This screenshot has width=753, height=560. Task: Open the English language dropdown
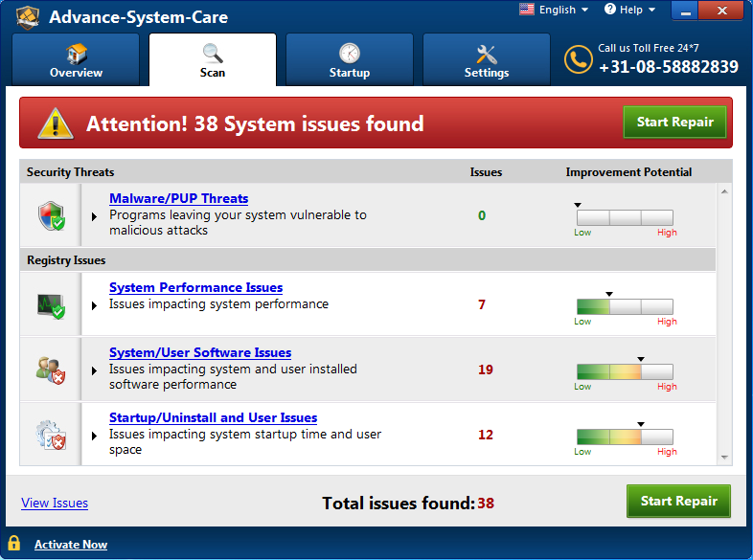coord(562,10)
